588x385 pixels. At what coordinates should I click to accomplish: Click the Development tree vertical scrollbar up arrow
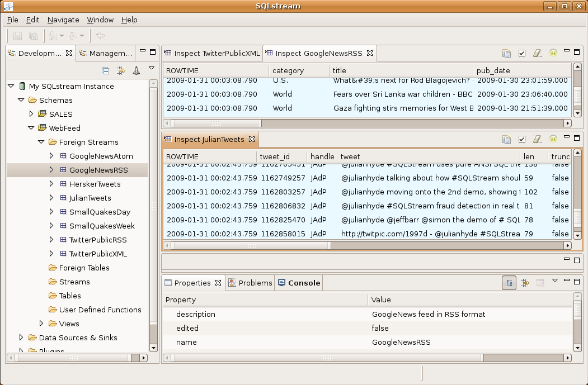pos(153,83)
